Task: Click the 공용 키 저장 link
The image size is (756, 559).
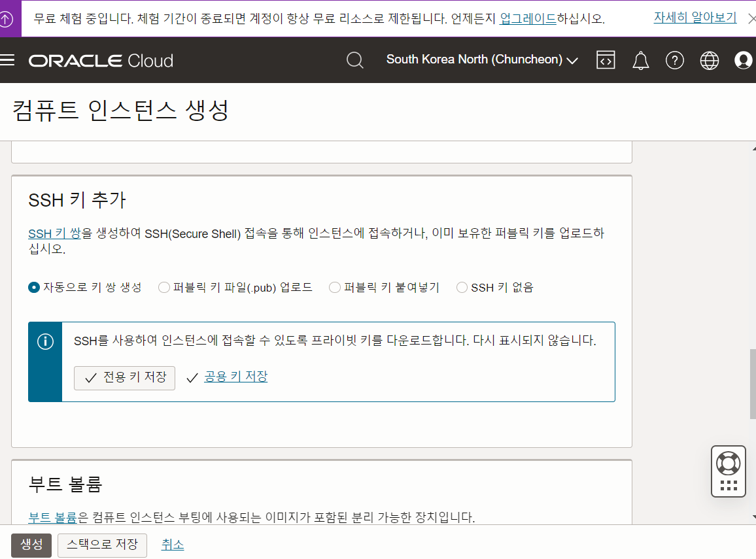Action: 235,377
